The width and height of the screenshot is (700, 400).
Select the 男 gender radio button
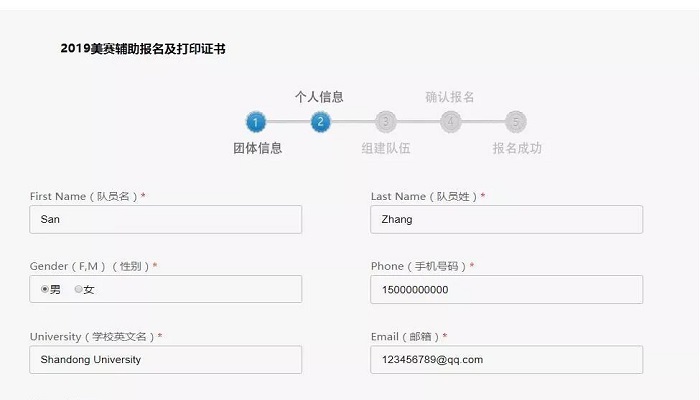(x=45, y=289)
